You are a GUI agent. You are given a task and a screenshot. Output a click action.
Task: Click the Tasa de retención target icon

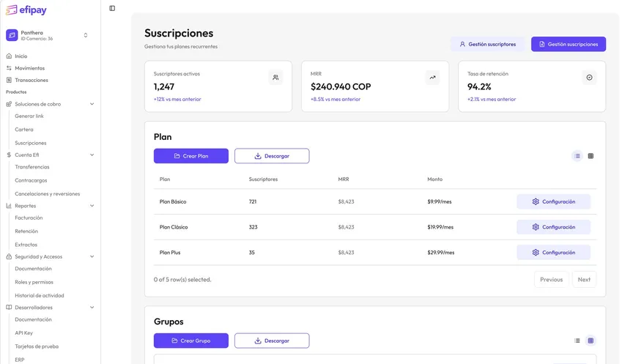(x=589, y=78)
